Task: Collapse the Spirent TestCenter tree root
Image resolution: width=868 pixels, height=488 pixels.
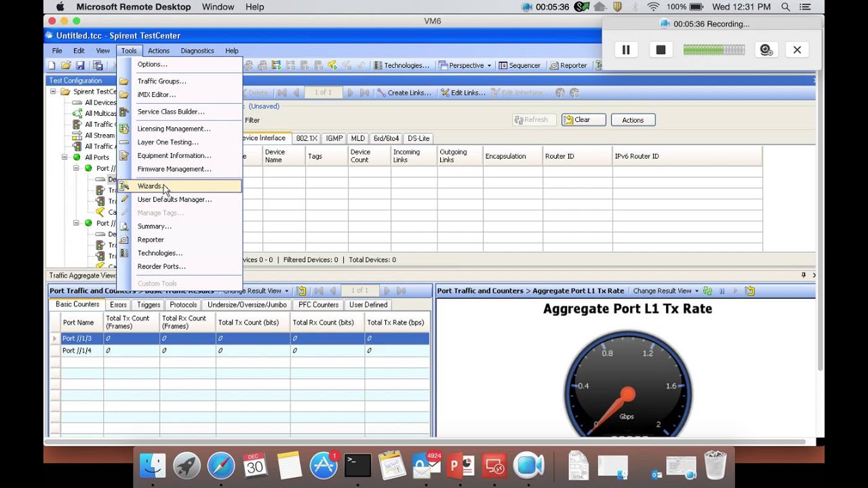Action: [53, 91]
